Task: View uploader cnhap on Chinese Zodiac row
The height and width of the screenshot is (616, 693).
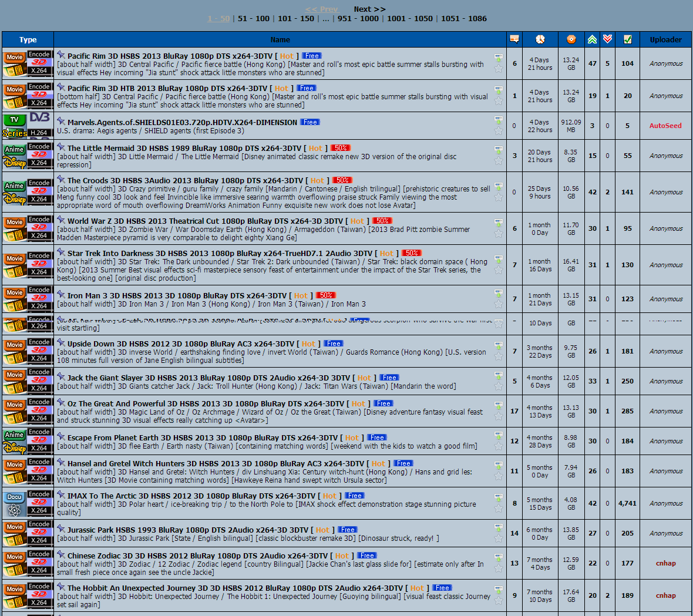Action: point(665,563)
